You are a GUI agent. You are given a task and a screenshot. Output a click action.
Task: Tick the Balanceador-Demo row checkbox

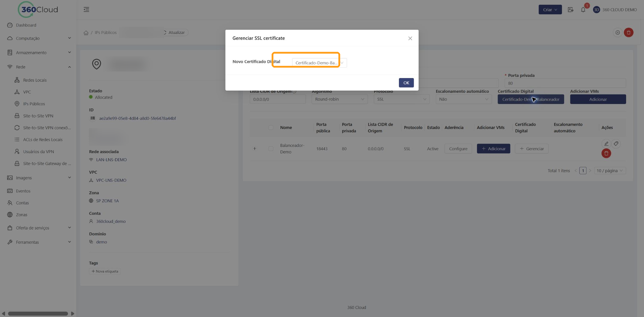click(x=271, y=148)
